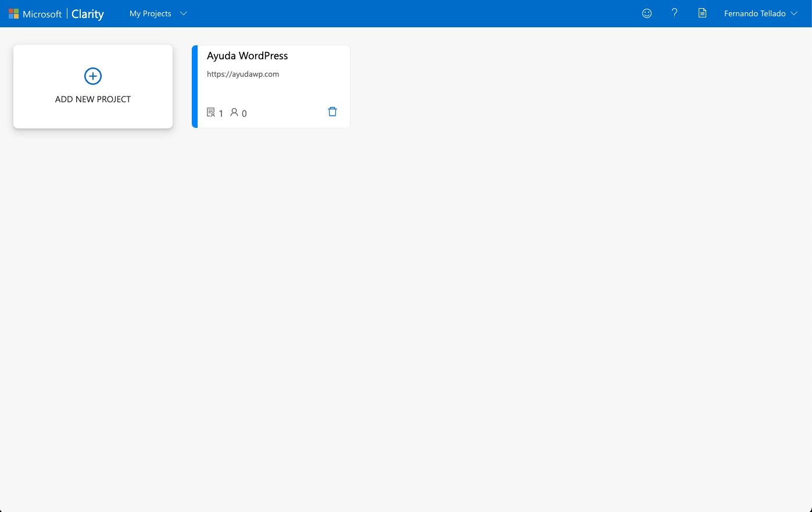Screen dimensions: 812x512
Task: Open help via question mark icon
Action: pos(674,13)
